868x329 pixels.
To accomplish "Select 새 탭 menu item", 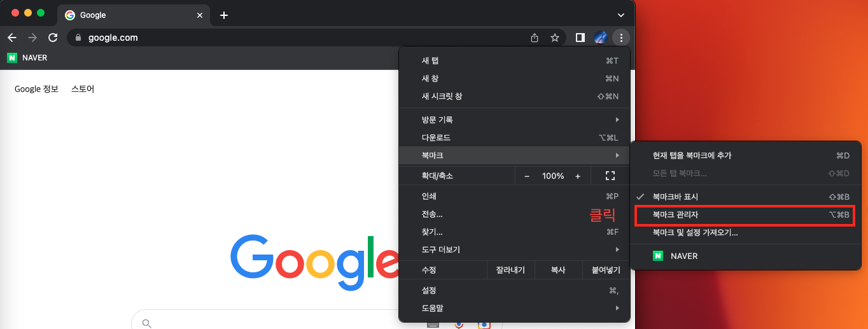I will tap(514, 60).
